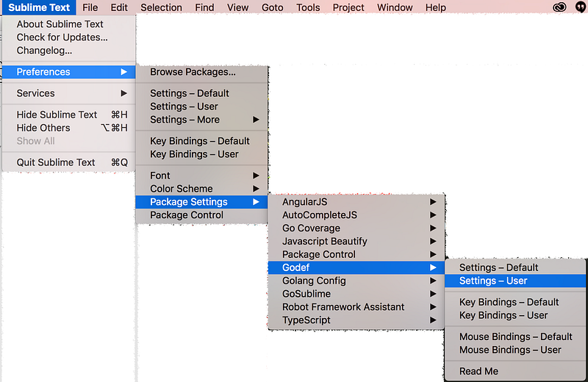
Task: Open Key Bindings – Default in Preferences
Action: (201, 140)
